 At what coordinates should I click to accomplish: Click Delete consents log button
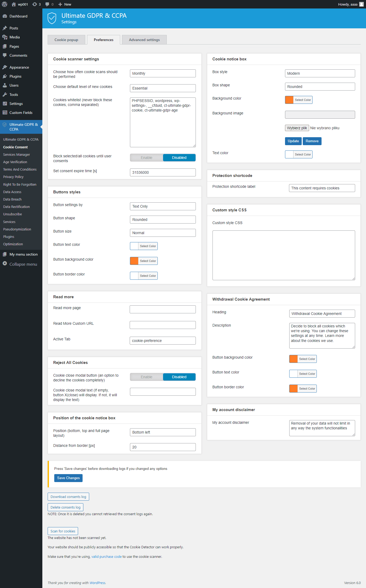[x=65, y=507]
